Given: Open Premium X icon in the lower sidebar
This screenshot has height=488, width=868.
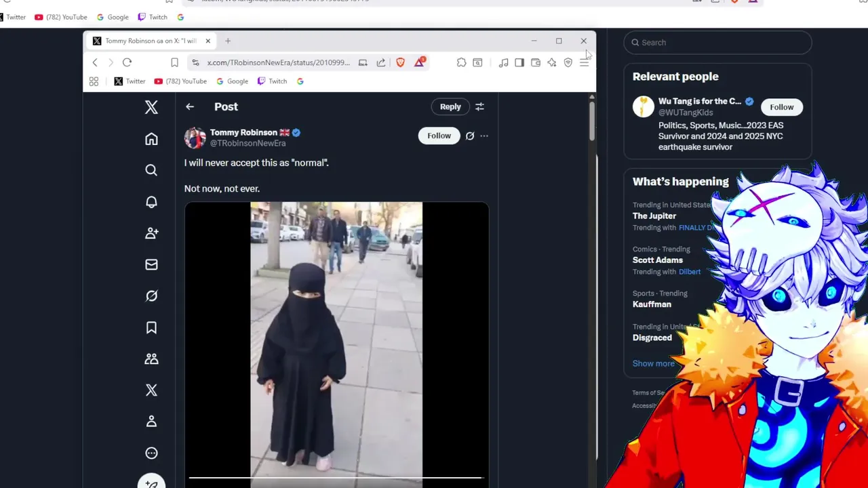Looking at the screenshot, I should click(x=151, y=390).
